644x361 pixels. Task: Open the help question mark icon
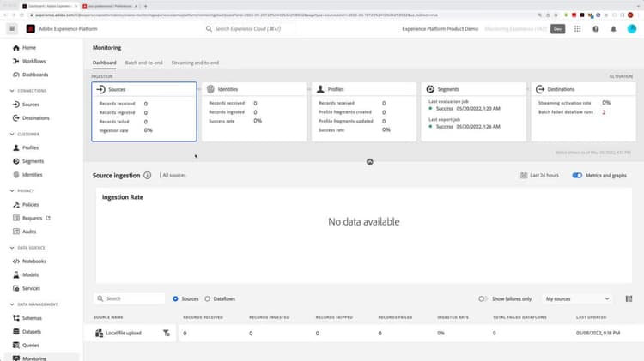tap(596, 28)
